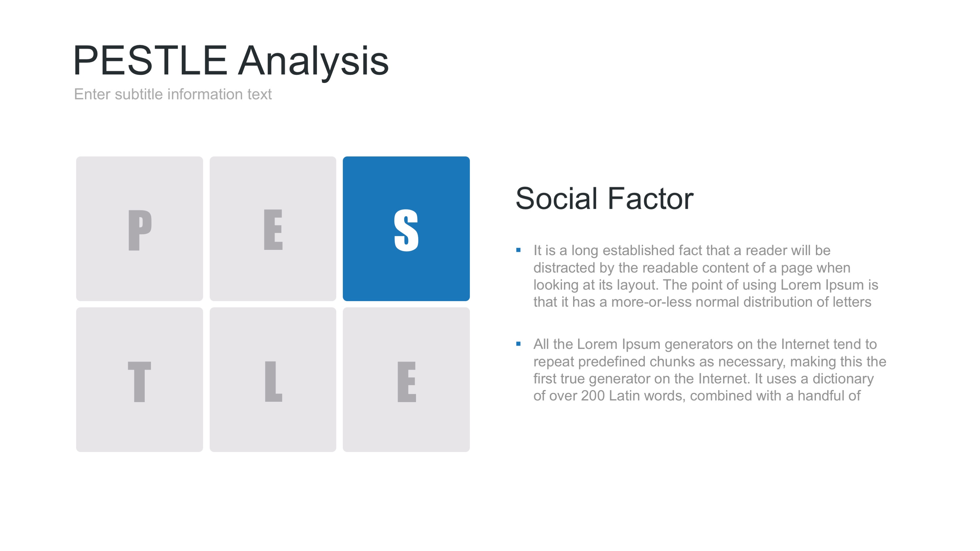Click '200' in the second bullet text

coord(593,396)
